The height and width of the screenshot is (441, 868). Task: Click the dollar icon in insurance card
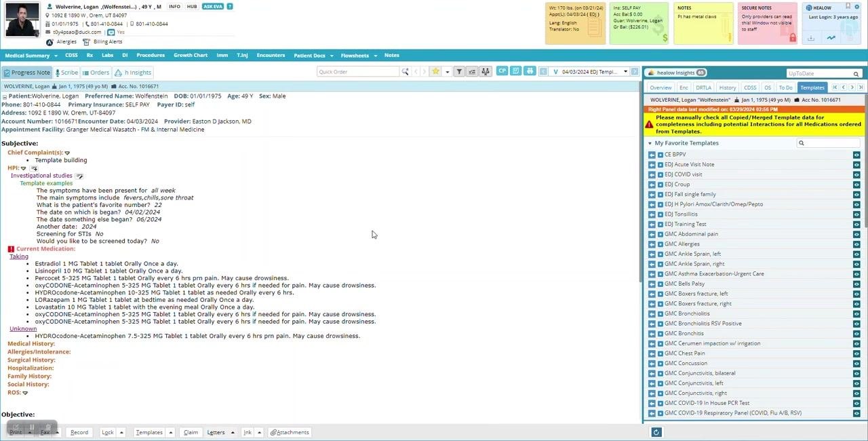coord(665,38)
